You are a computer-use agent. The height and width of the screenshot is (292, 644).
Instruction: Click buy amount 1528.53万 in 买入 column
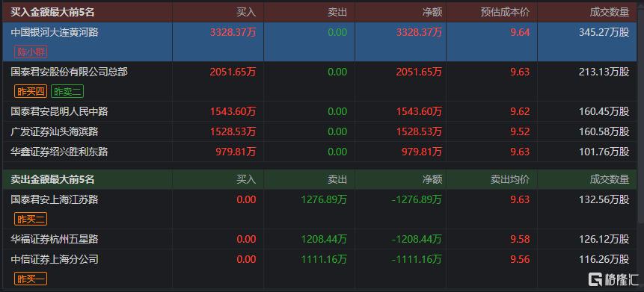pyautogui.click(x=233, y=131)
